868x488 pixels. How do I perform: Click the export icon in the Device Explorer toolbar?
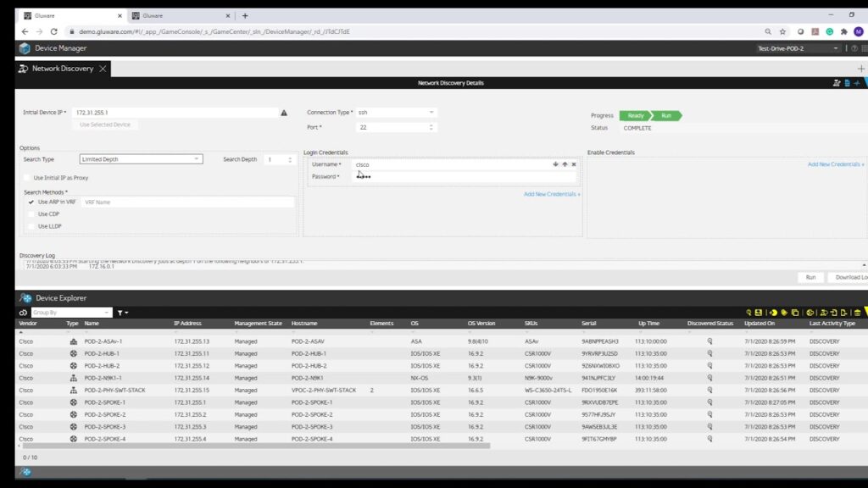coord(758,311)
